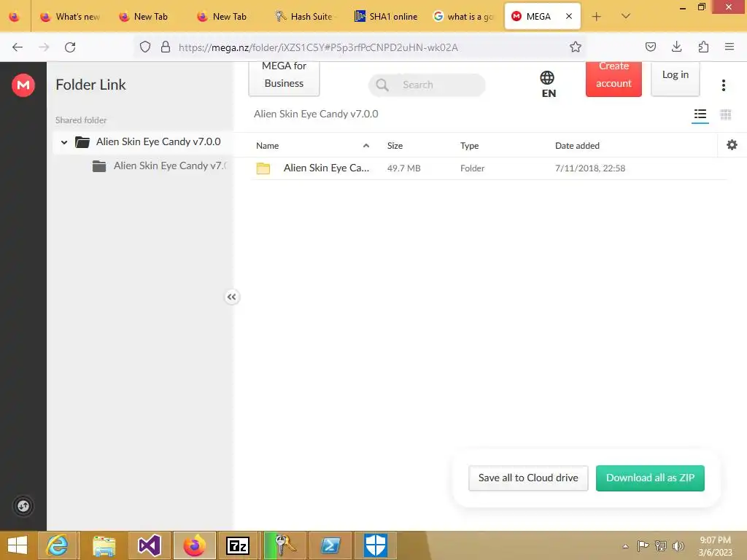747x560 pixels.
Task: Switch to What's new tab
Action: pyautogui.click(x=71, y=17)
